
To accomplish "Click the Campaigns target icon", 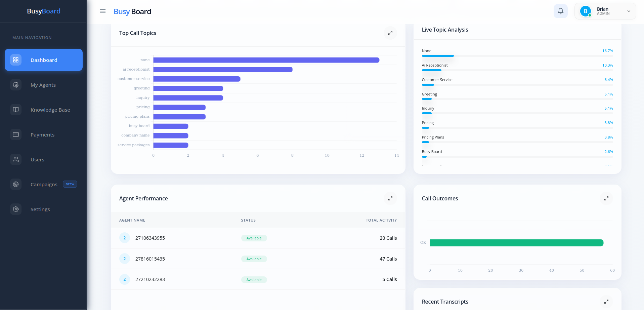I will pyautogui.click(x=16, y=184).
